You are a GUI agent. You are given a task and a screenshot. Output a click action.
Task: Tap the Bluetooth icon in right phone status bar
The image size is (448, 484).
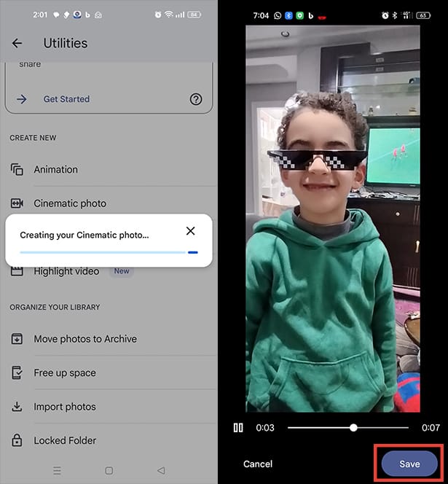[x=395, y=15]
